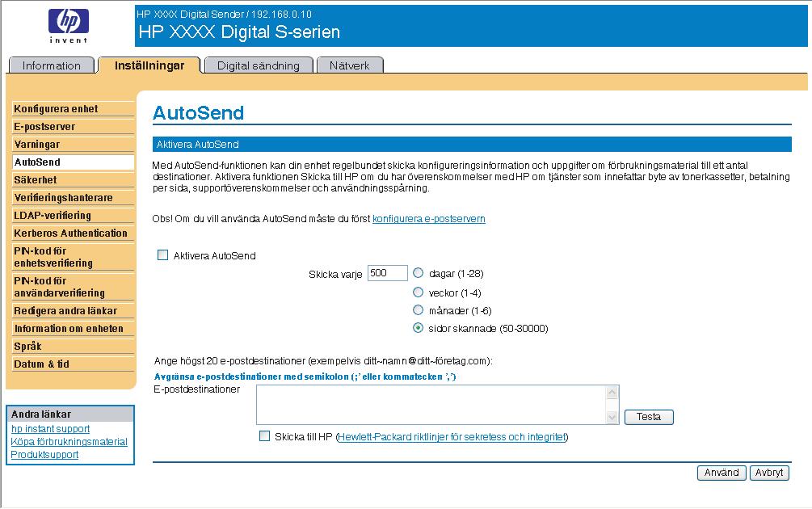The width and height of the screenshot is (812, 509).
Task: Select the Inställningar tab
Action: (149, 65)
